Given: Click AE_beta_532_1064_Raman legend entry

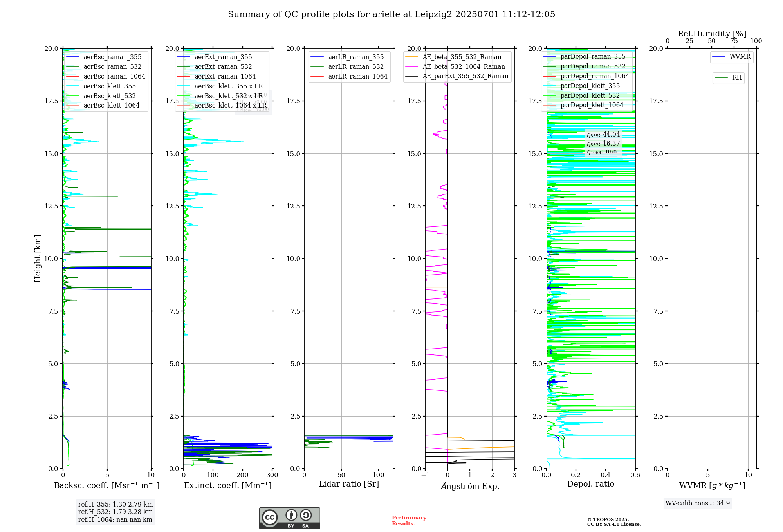Looking at the screenshot, I should point(455,67).
